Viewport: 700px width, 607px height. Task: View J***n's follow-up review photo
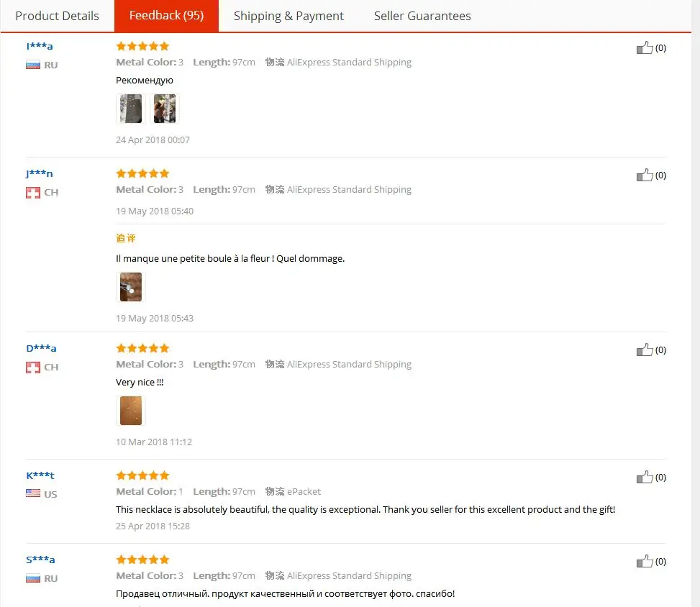(131, 287)
